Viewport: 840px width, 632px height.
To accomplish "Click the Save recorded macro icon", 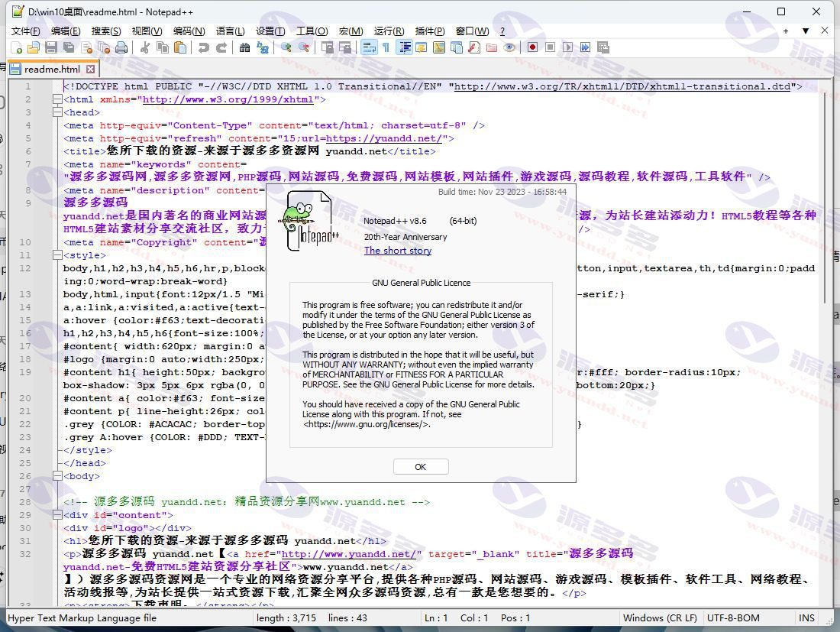I will click(603, 47).
